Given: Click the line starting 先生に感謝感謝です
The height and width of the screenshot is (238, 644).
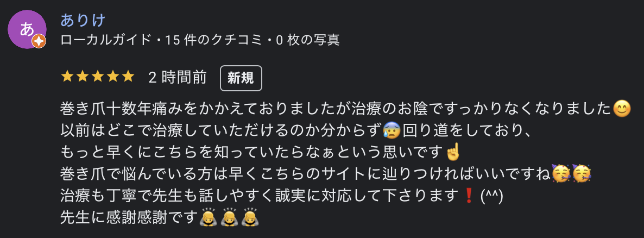Looking at the screenshot, I should pos(160,217).
